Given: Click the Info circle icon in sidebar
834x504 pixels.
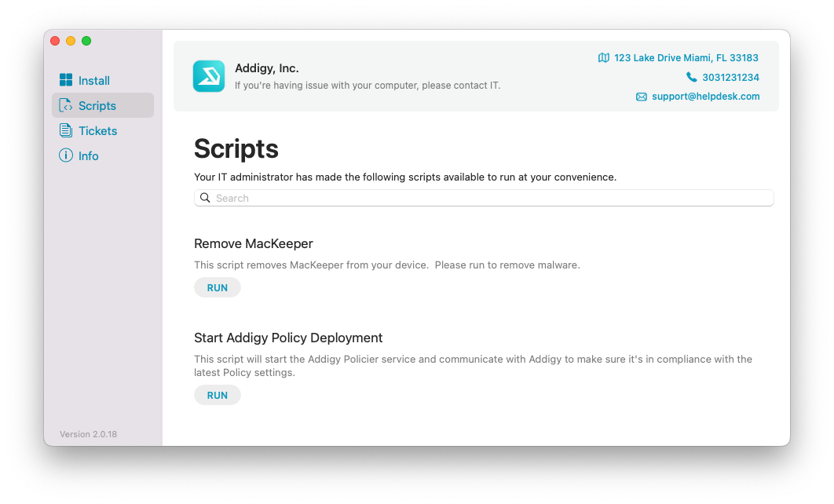Looking at the screenshot, I should [66, 155].
